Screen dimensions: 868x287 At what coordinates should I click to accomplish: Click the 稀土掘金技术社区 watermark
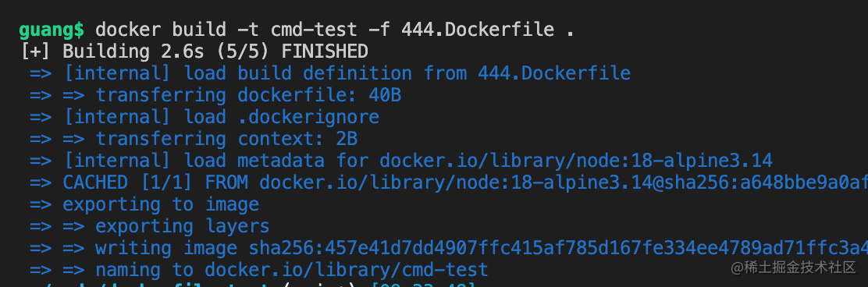[793, 268]
